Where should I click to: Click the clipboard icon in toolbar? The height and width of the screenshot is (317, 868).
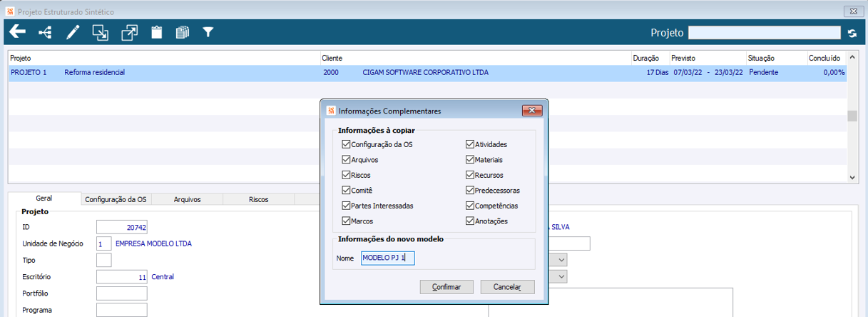tap(156, 32)
